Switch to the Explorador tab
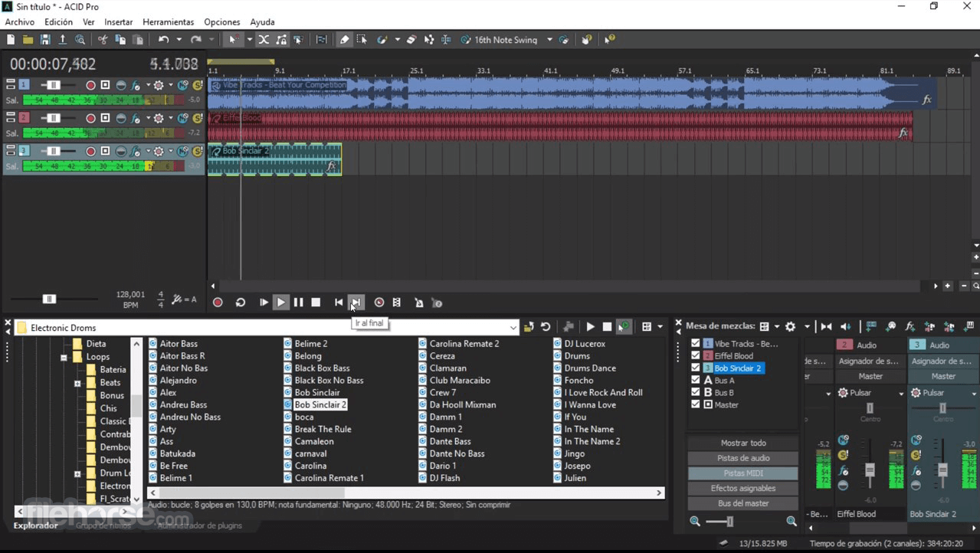Image resolution: width=980 pixels, height=553 pixels. pos(35,525)
